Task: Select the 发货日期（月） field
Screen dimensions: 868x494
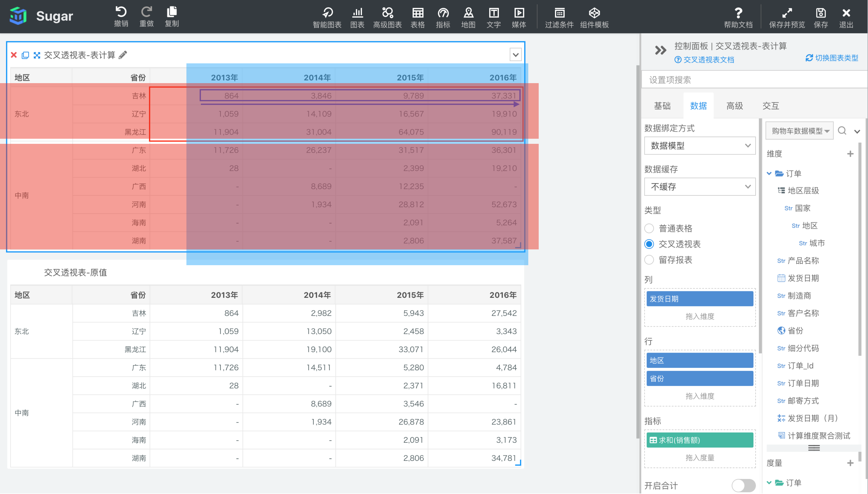Action: [808, 418]
